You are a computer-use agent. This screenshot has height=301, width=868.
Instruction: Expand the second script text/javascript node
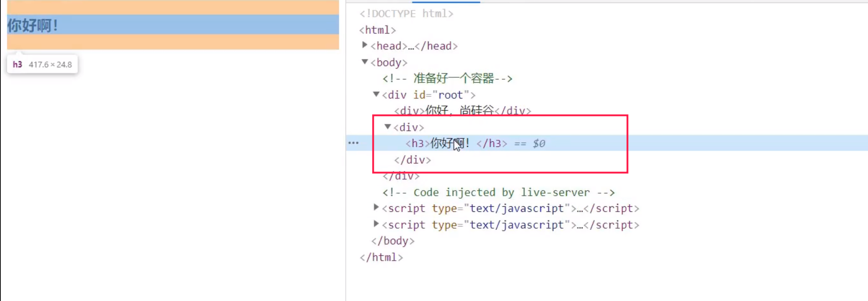coord(376,224)
